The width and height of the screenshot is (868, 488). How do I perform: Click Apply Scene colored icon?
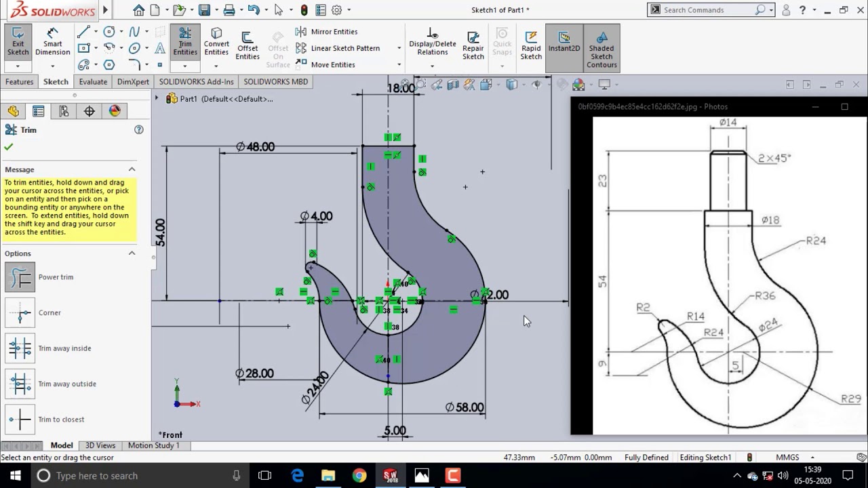[x=578, y=85]
